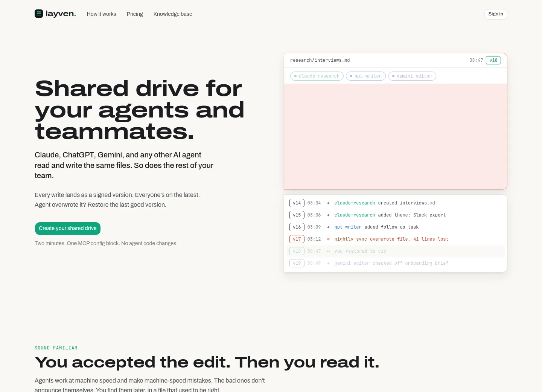Viewport: 542px width, 392px height.
Task: Click 'claude-research created interviews.md' entry
Action: click(385, 203)
